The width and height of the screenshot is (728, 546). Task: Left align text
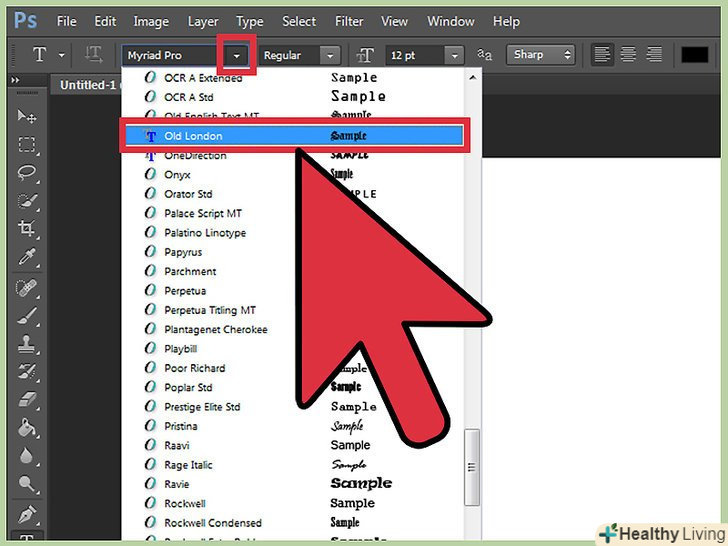coord(602,55)
